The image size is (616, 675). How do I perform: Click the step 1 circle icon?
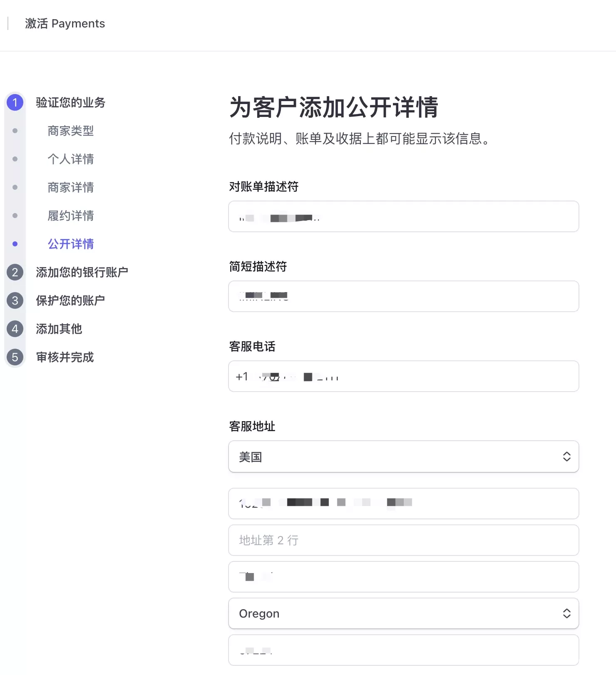point(15,102)
